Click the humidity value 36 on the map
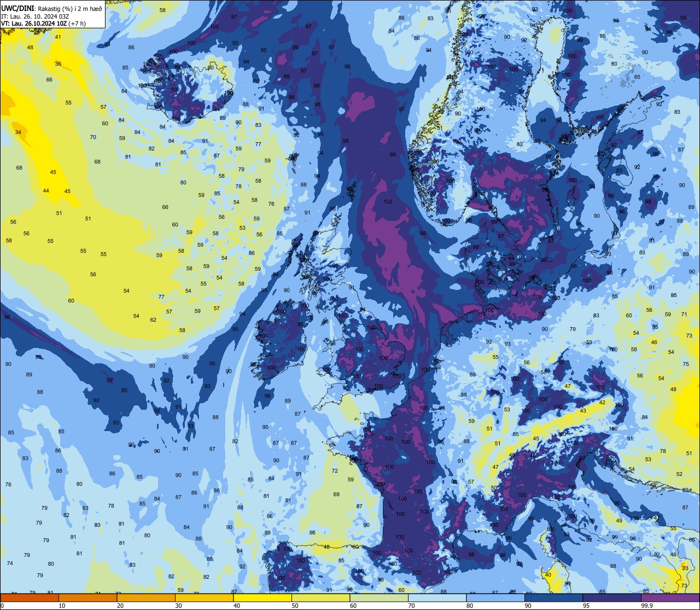This screenshot has height=610, width=700. [x=58, y=64]
